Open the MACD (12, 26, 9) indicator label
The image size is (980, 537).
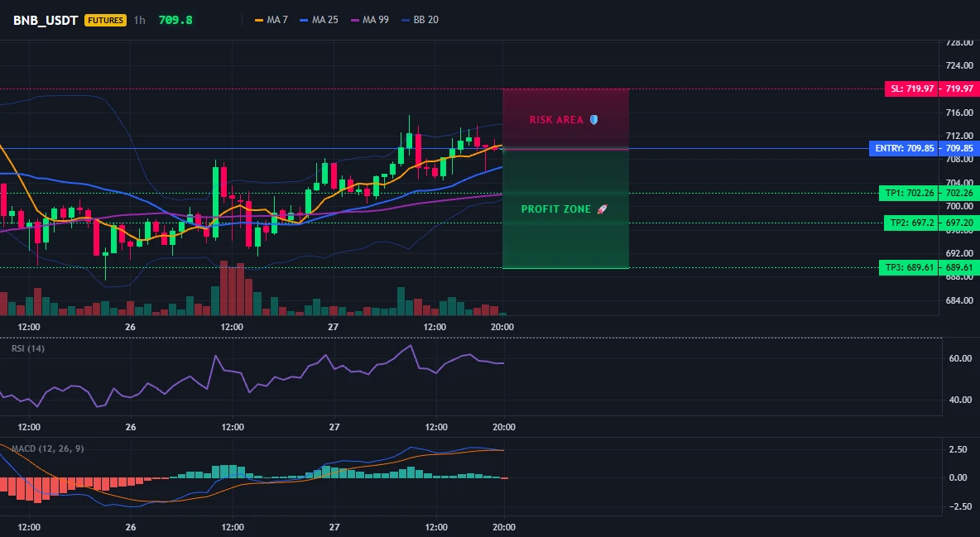pos(47,448)
